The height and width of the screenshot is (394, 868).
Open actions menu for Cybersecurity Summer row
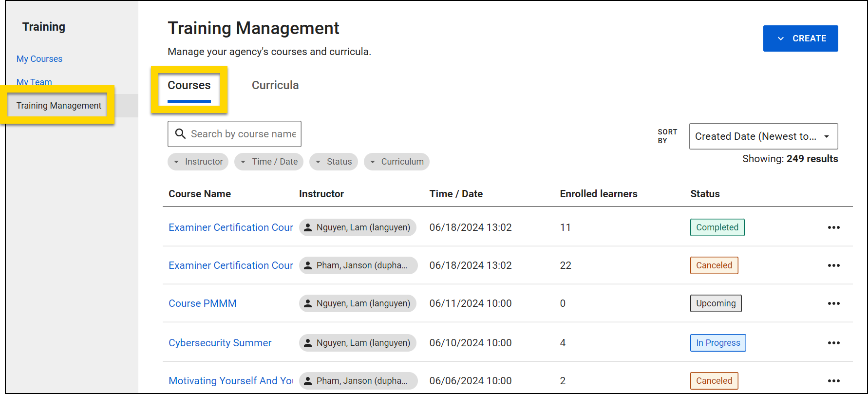coord(833,343)
